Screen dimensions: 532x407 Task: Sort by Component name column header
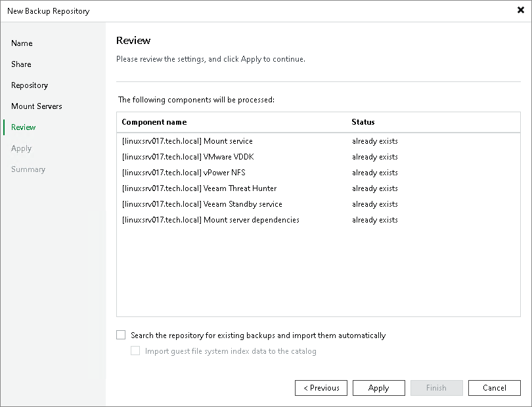pyautogui.click(x=154, y=122)
